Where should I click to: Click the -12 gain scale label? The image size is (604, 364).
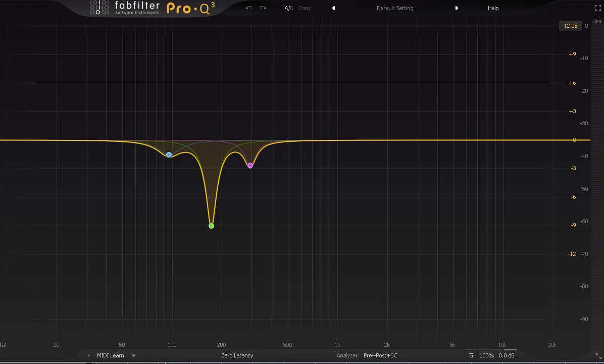click(572, 254)
